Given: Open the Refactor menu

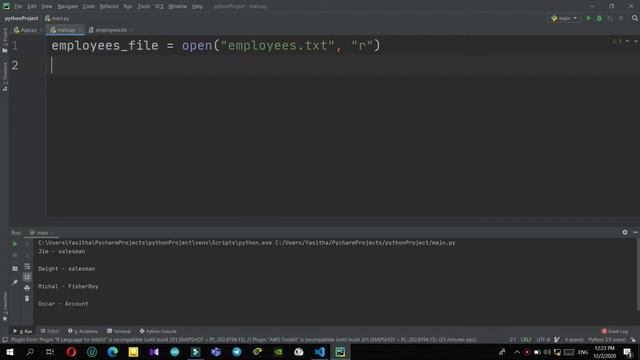Looking at the screenshot, I should (109, 7).
